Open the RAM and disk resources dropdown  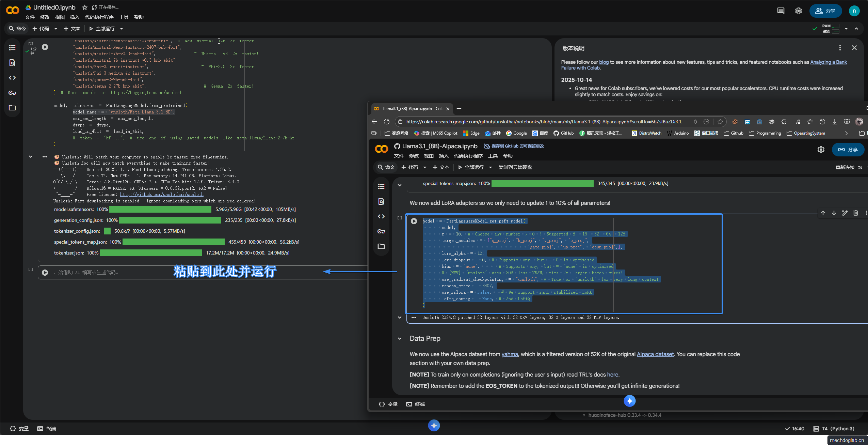846,29
